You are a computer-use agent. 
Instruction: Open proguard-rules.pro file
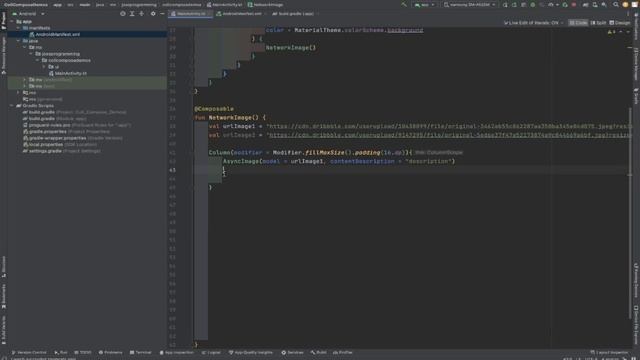tap(77, 125)
